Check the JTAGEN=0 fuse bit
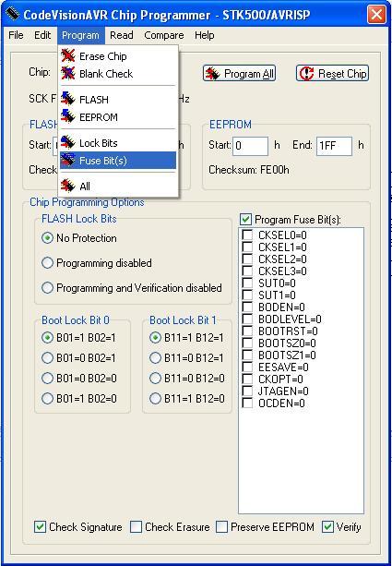This screenshot has width=392, height=566. tap(247, 391)
